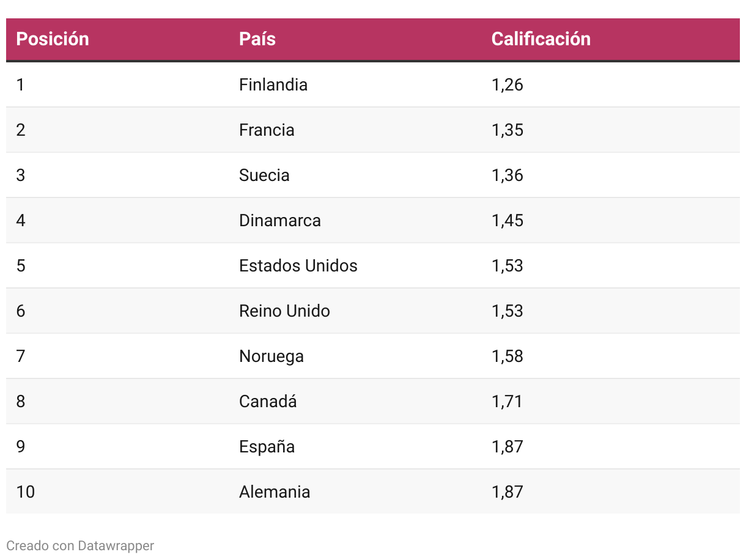Viewport: 746px width, 560px height.
Task: Click the Noruega country cell
Action: 271,356
